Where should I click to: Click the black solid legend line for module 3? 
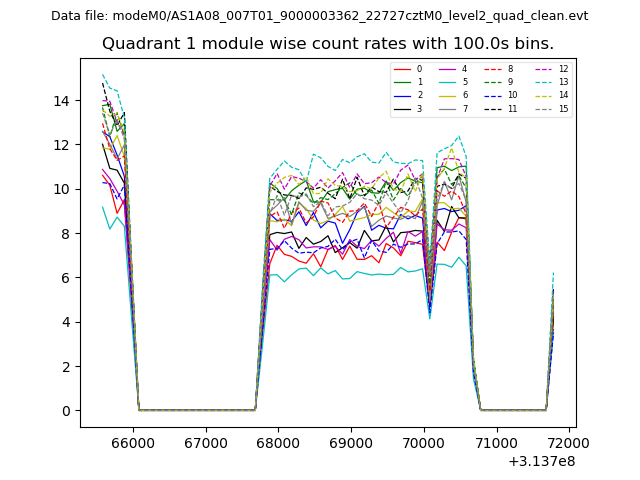[x=403, y=108]
